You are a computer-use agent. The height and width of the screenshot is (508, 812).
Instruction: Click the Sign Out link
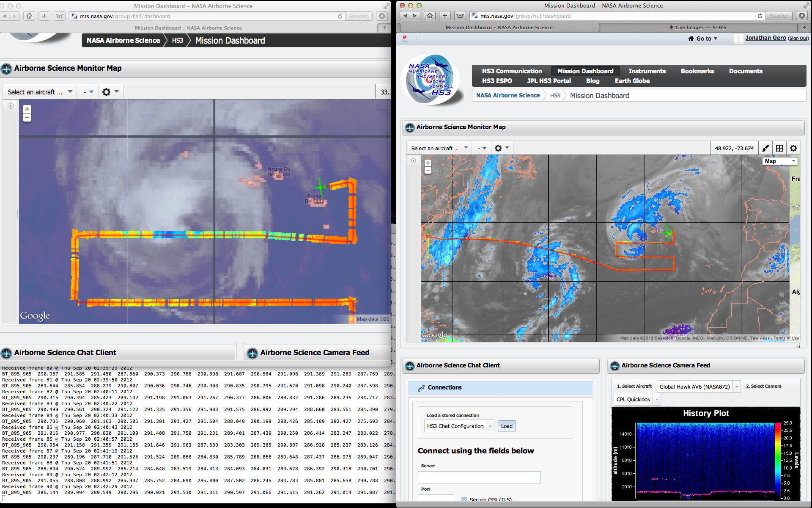(798, 39)
